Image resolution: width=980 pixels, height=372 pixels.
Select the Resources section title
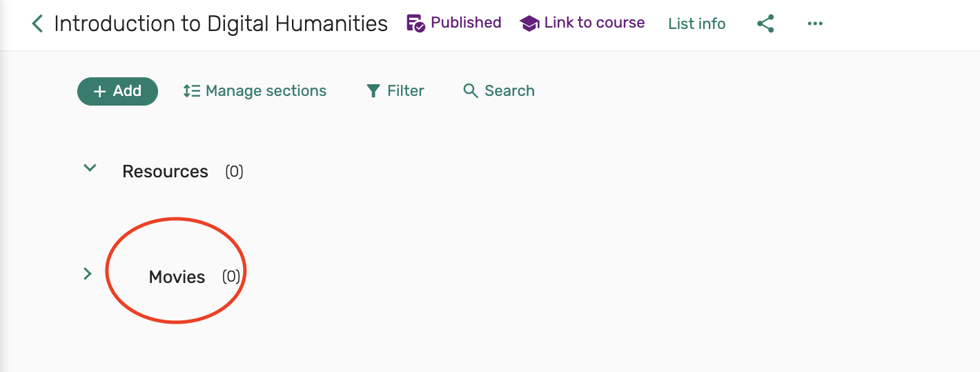(x=165, y=172)
